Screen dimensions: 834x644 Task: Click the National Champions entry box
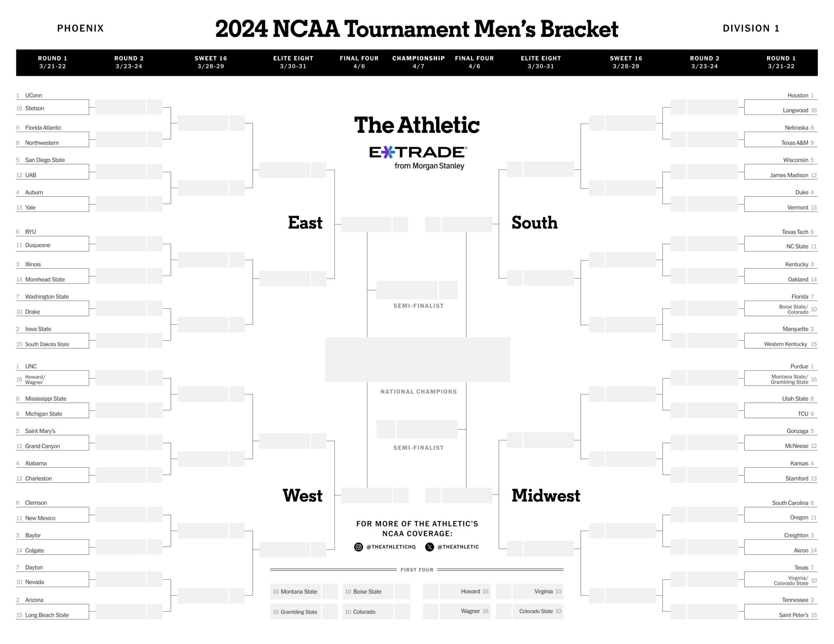click(x=417, y=359)
